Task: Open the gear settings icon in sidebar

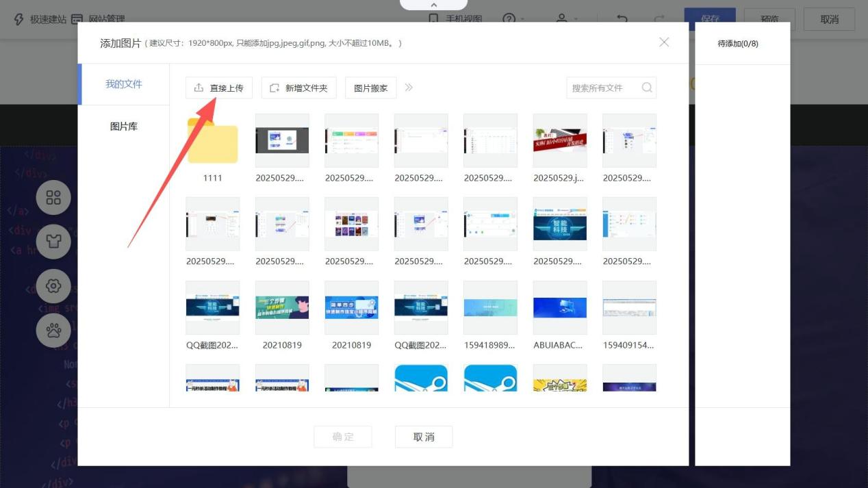Action: click(x=53, y=285)
